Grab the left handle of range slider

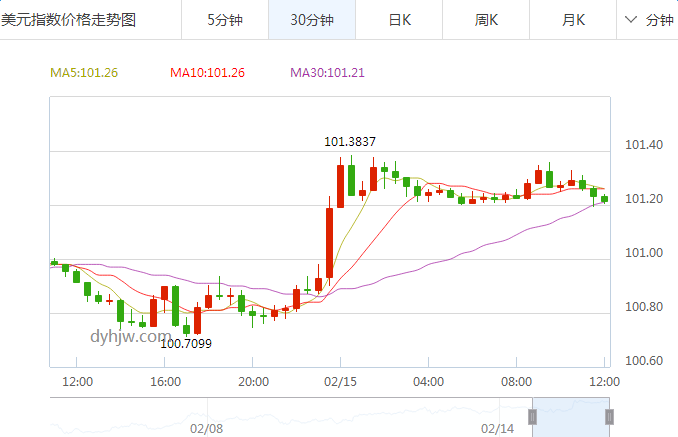pyautogui.click(x=532, y=417)
